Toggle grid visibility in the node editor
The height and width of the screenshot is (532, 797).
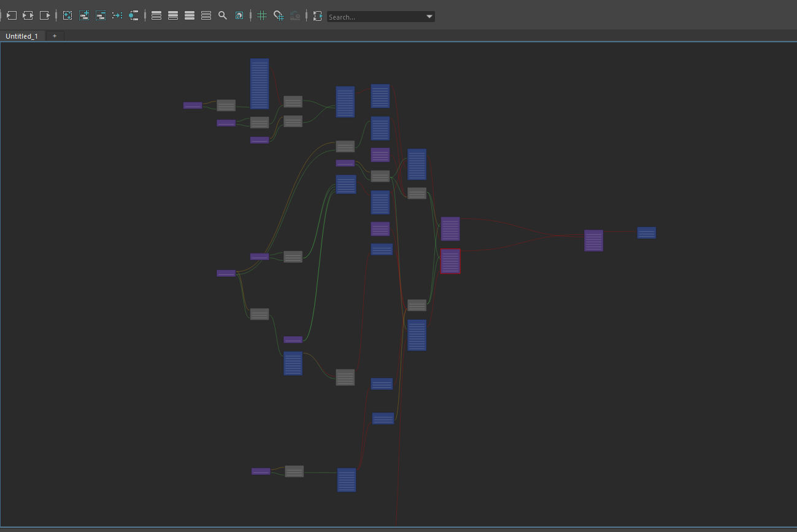(x=262, y=15)
